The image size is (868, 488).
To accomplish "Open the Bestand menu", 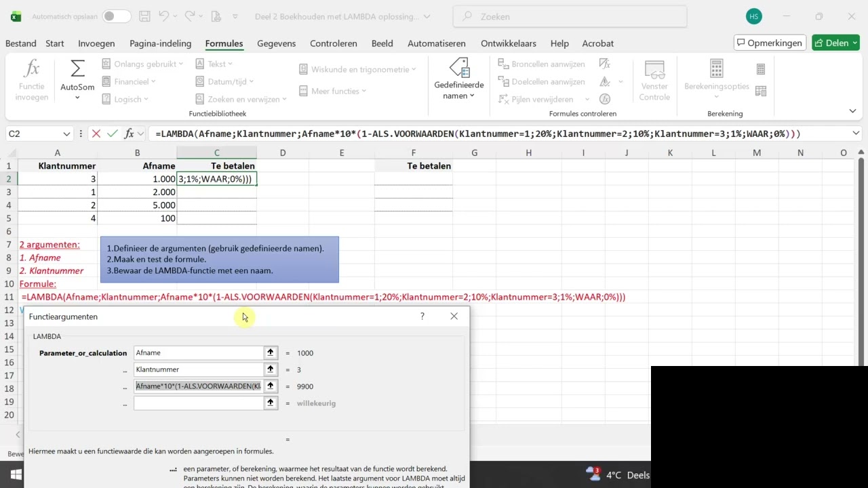I will click(20, 43).
